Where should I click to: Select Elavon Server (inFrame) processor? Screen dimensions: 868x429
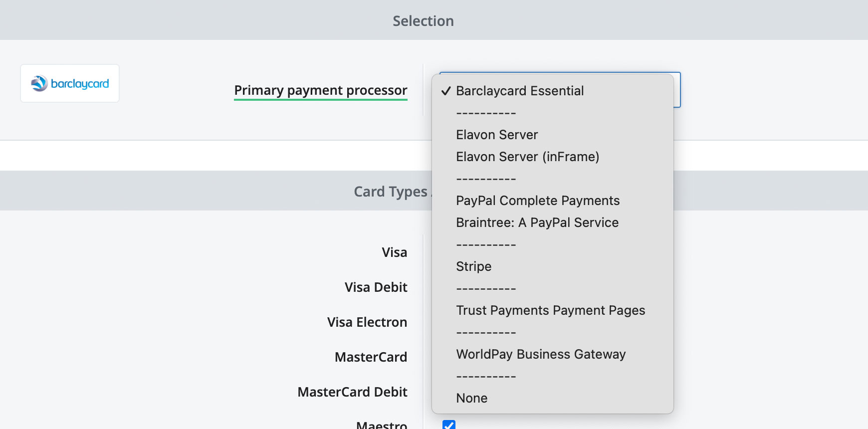[x=527, y=157]
